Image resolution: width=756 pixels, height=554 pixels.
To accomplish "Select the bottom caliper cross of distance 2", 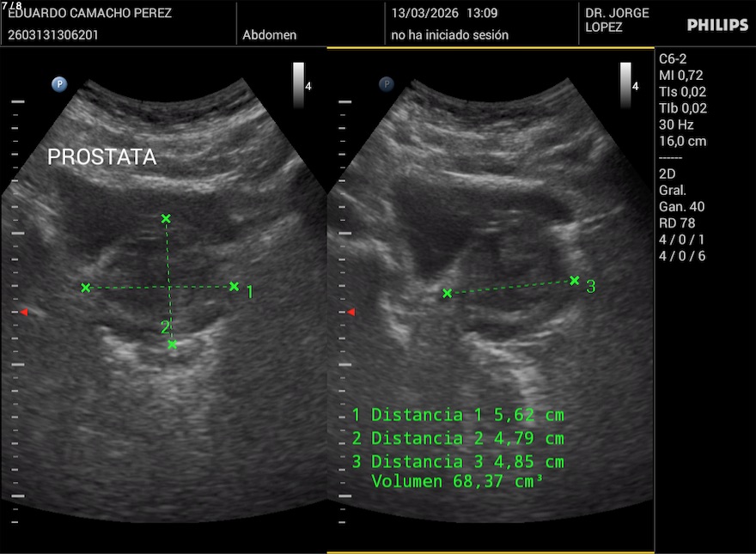I will coord(173,344).
